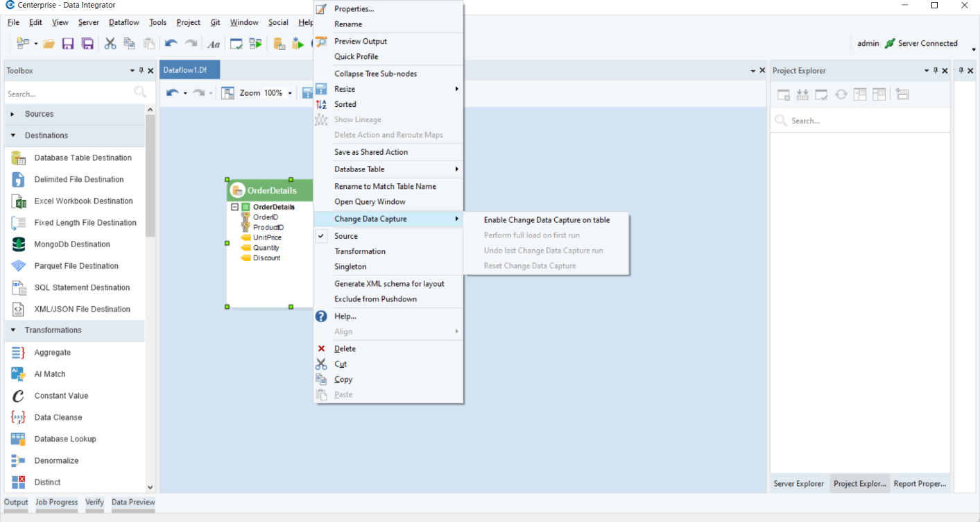
Task: Choose Delete in the context menu
Action: point(345,348)
